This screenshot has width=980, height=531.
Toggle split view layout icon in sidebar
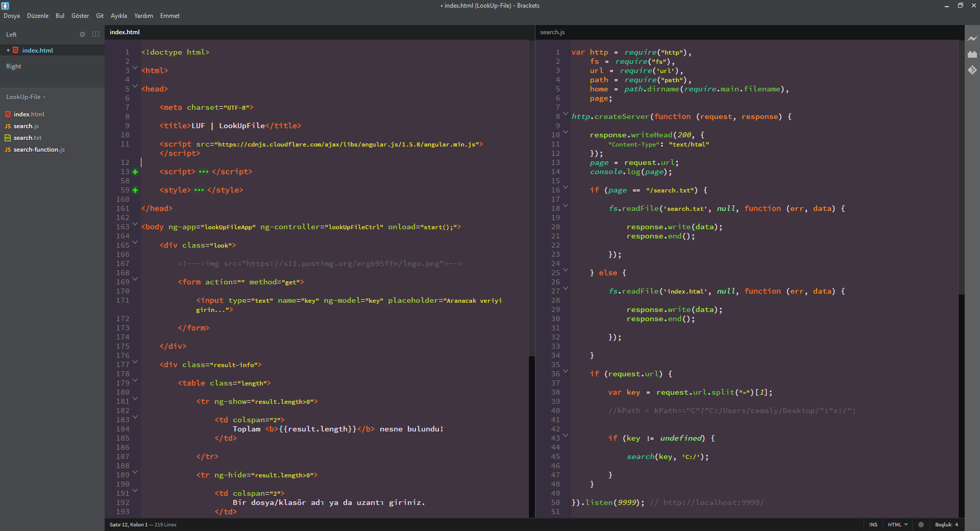(x=95, y=34)
